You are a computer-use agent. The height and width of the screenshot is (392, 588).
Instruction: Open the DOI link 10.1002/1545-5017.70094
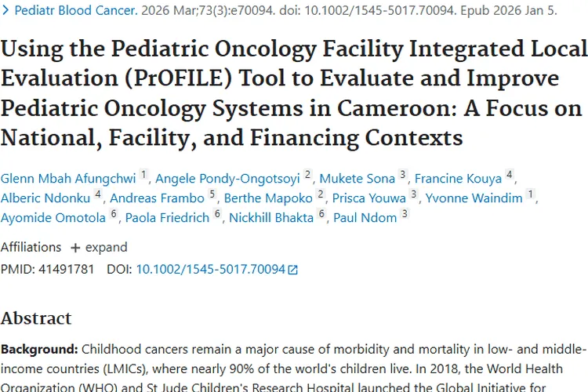(x=210, y=269)
